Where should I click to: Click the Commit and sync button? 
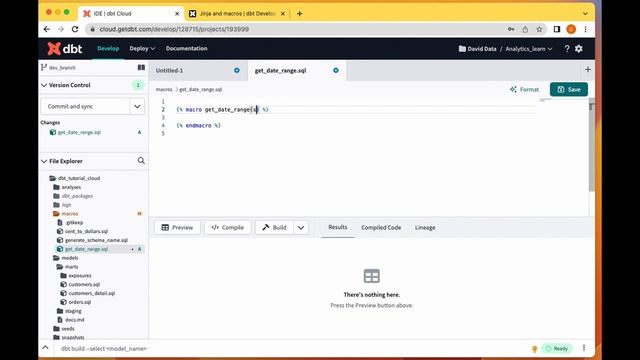click(85, 106)
